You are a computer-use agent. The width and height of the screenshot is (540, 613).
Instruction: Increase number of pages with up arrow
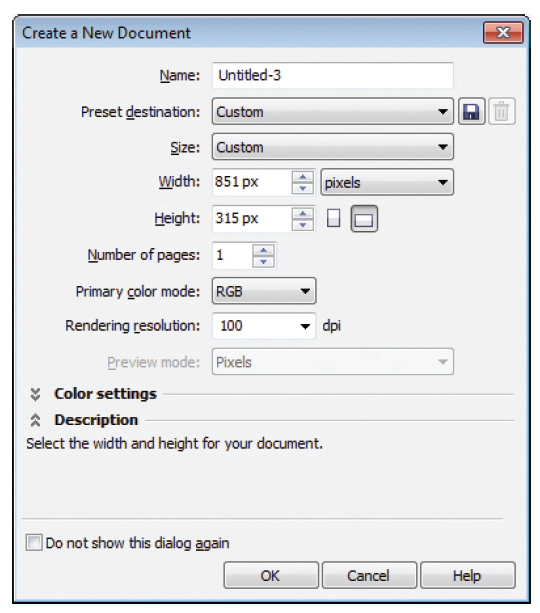click(x=264, y=250)
